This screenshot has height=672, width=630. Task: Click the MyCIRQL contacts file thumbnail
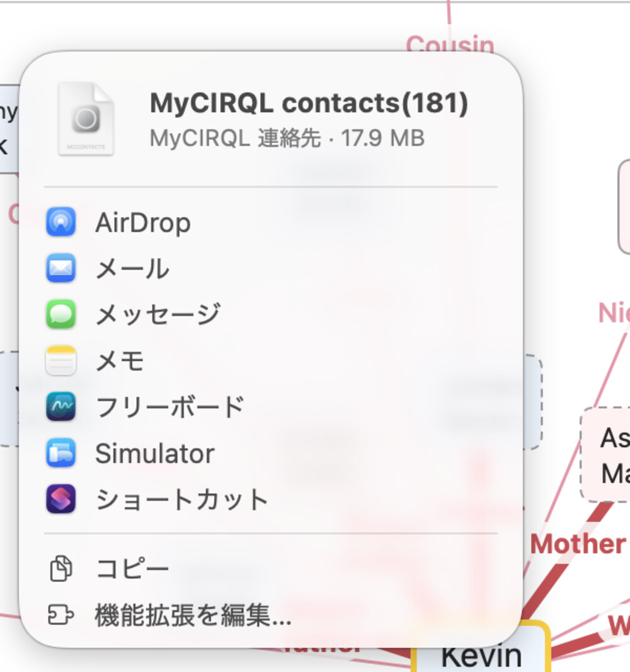[86, 118]
